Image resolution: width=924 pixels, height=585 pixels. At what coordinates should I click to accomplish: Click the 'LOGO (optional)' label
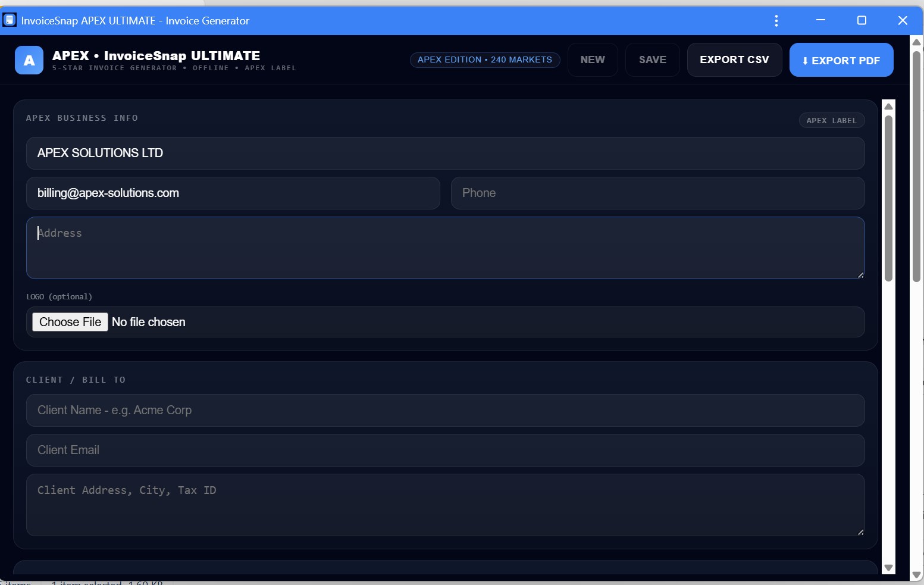(x=59, y=296)
